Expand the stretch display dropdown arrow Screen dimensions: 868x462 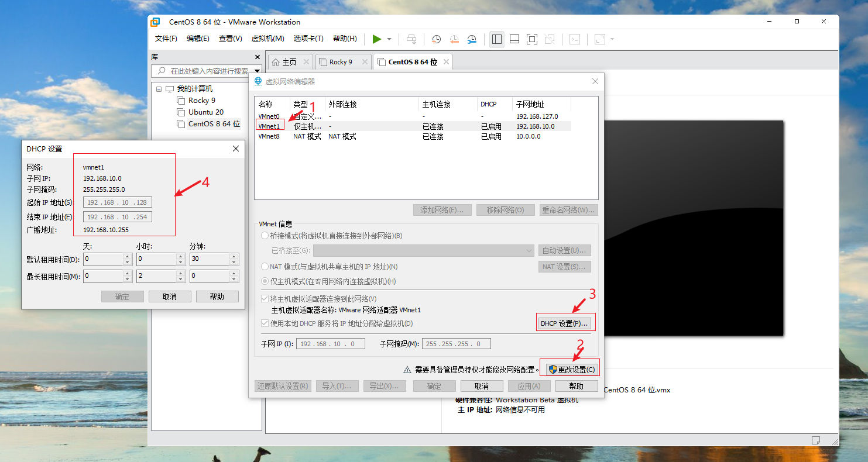coord(612,39)
